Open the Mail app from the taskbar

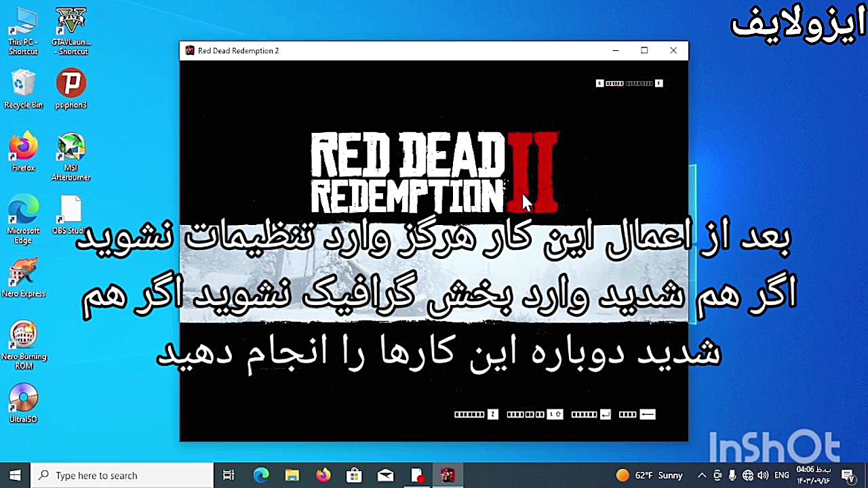(385, 475)
